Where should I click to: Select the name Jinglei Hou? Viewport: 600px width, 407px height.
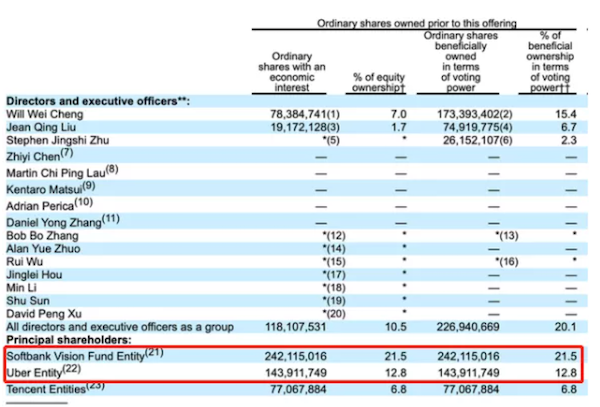(x=34, y=275)
